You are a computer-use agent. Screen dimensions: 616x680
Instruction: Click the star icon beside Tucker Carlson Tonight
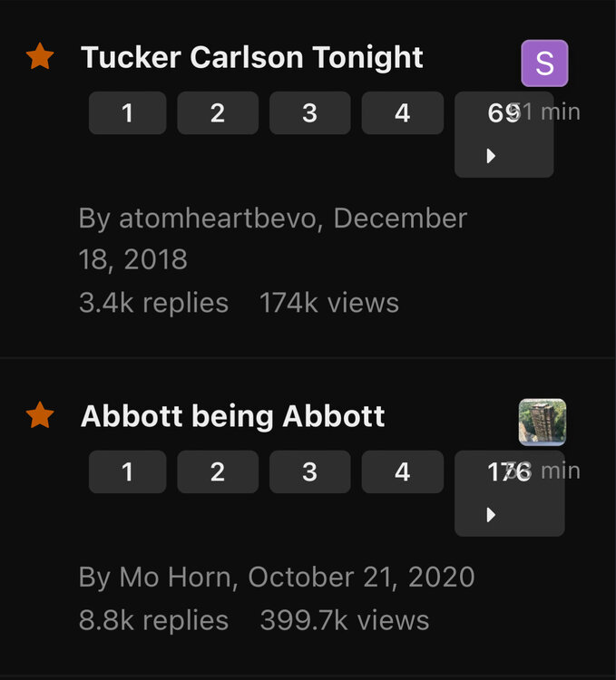(40, 57)
